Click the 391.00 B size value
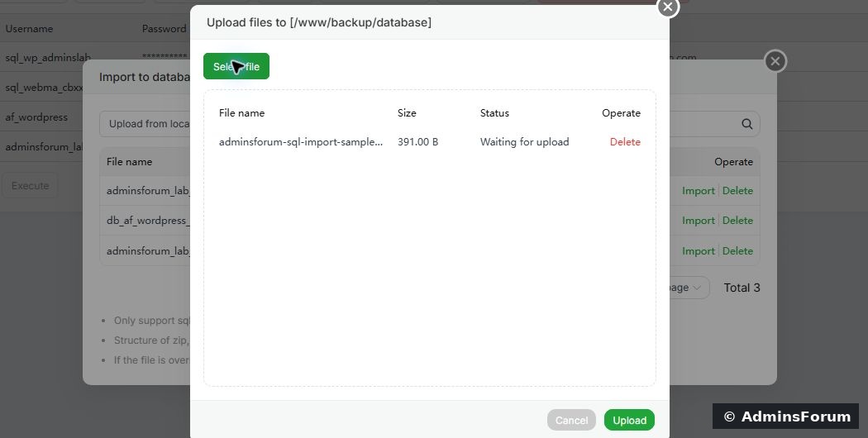868x438 pixels. click(418, 142)
